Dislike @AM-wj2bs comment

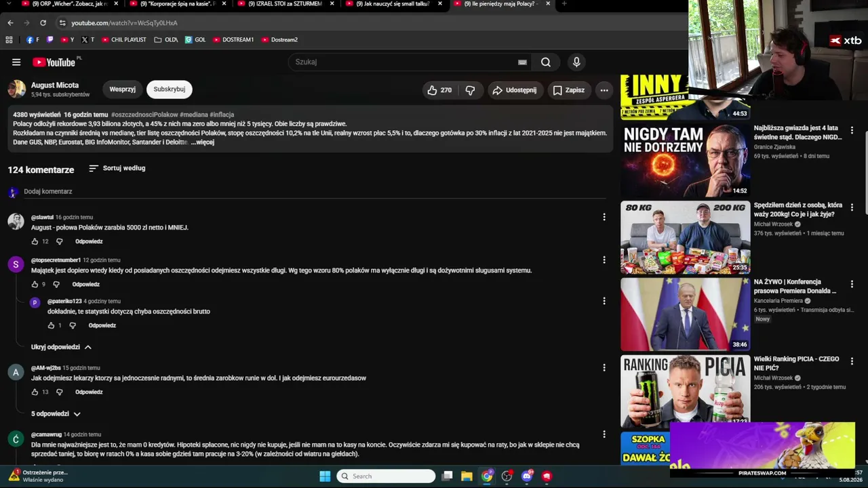[59, 392]
